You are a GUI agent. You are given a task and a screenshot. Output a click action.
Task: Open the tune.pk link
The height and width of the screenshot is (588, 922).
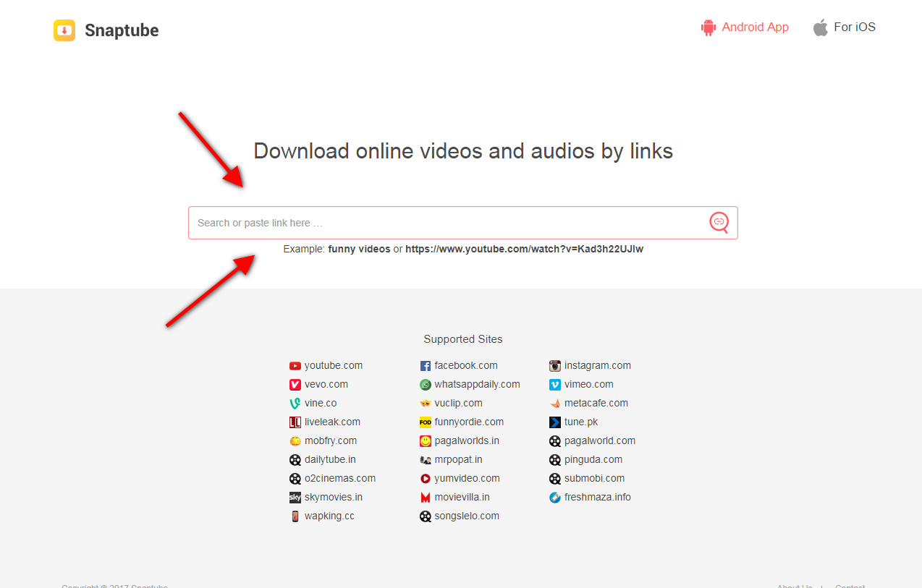point(581,422)
